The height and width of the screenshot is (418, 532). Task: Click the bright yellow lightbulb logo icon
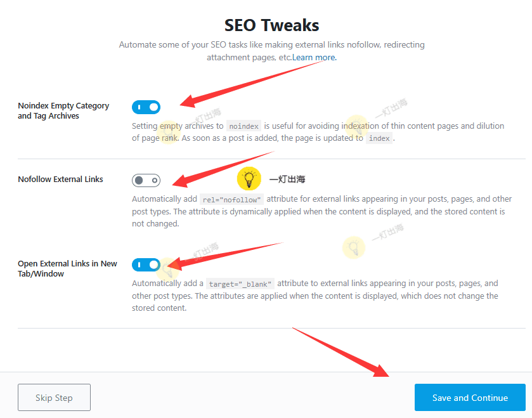[x=249, y=179]
